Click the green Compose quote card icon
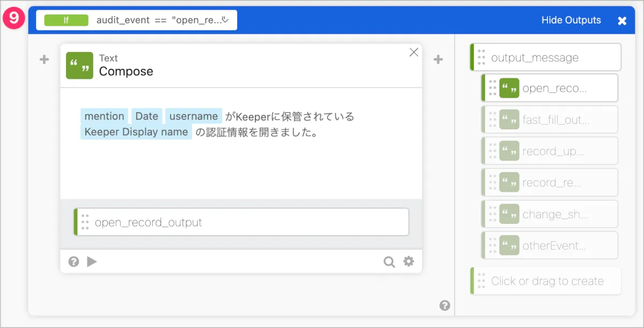 click(79, 65)
